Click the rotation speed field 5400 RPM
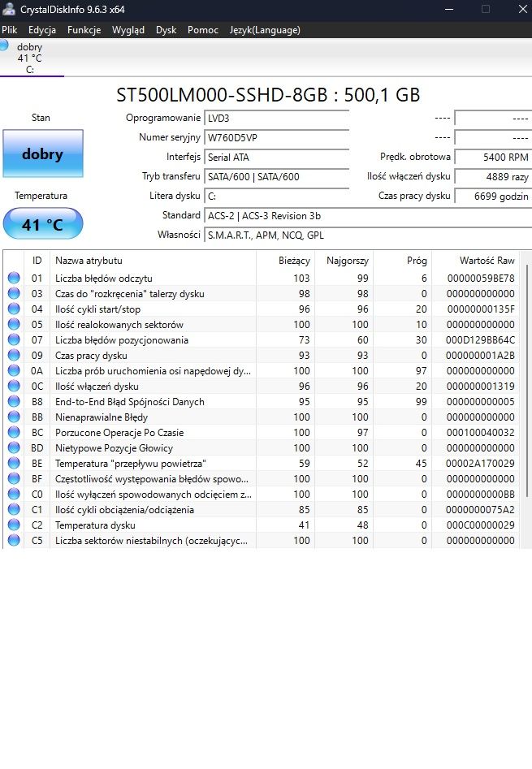The image size is (532, 769). coord(493,157)
